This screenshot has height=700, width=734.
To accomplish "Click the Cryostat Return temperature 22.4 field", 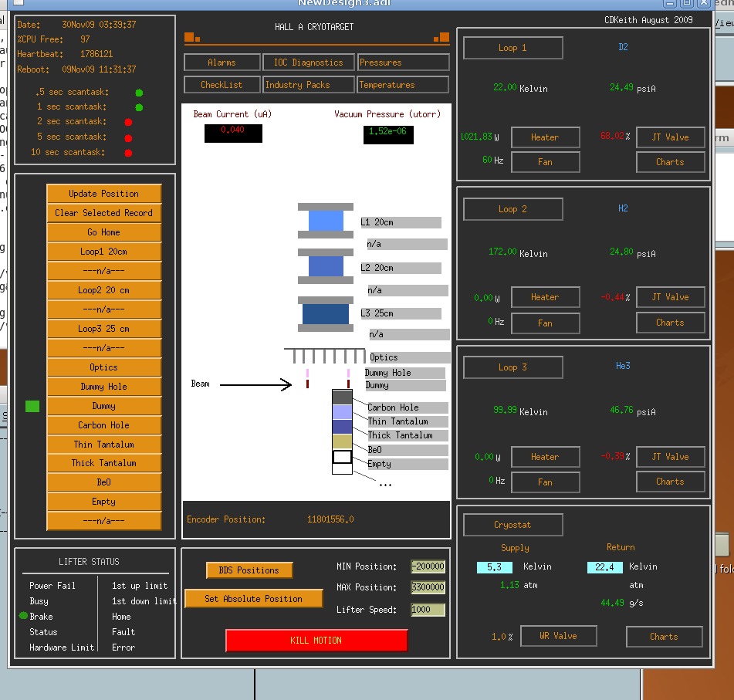I will (x=605, y=567).
